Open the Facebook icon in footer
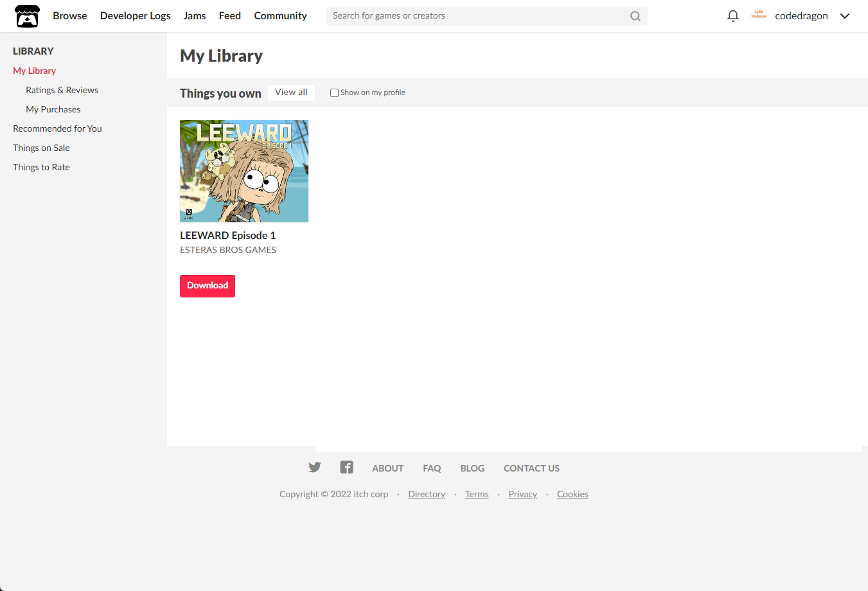 click(x=346, y=467)
